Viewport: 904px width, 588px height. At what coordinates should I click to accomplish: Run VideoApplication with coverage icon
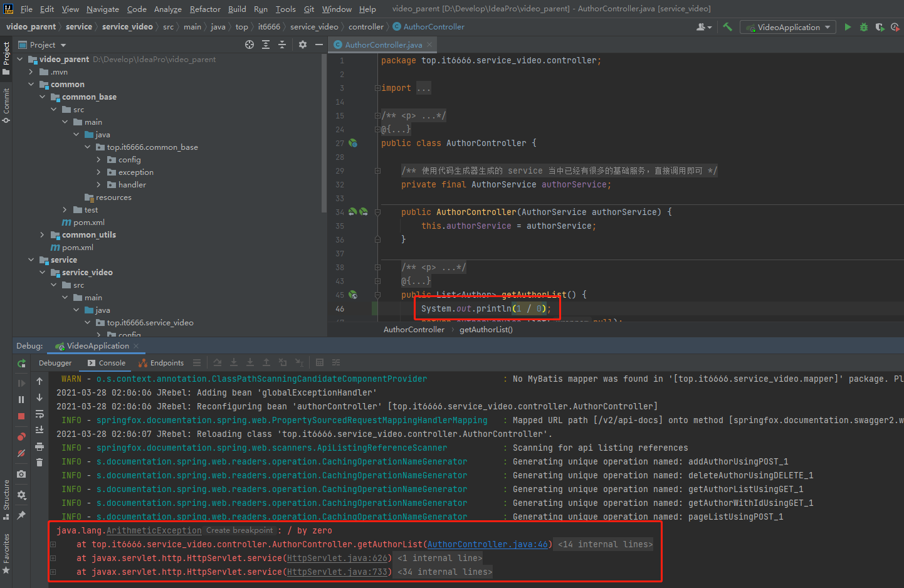[880, 27]
